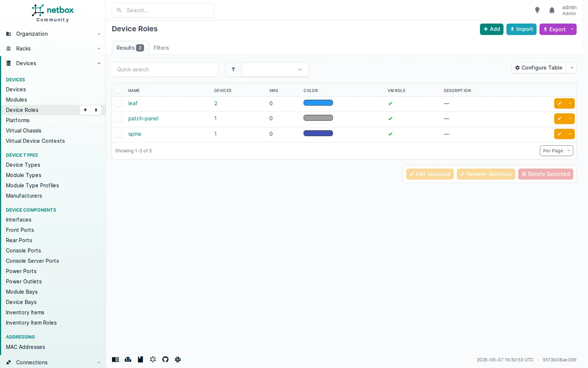Focus the Quick search field
This screenshot has height=368, width=588.
(165, 70)
